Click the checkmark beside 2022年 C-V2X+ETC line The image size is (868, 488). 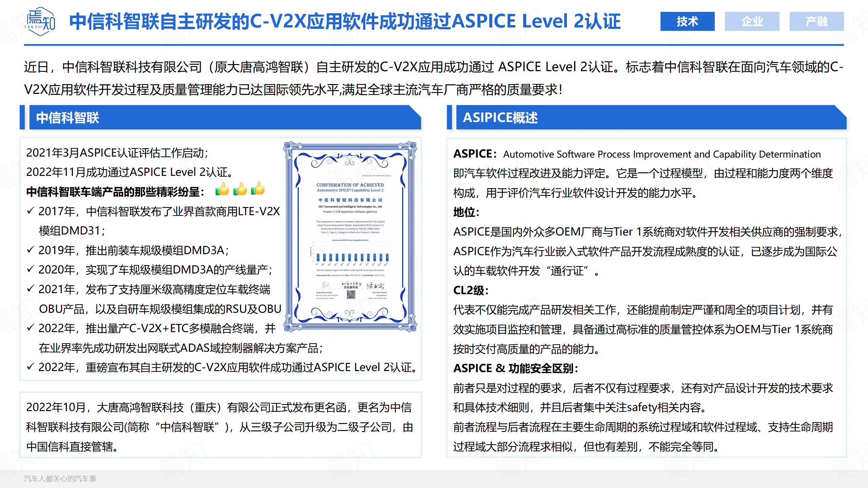pos(31,328)
